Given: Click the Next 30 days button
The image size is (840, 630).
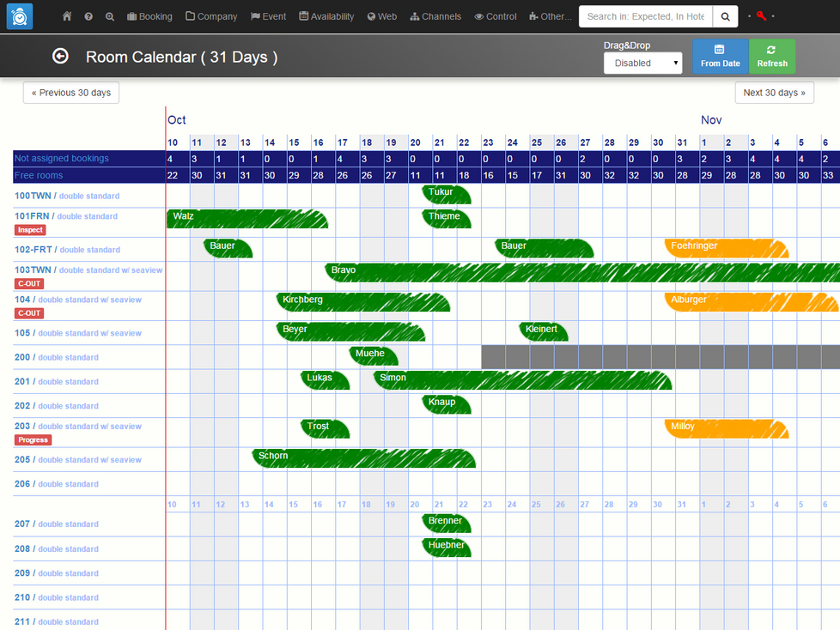Looking at the screenshot, I should (x=774, y=93).
